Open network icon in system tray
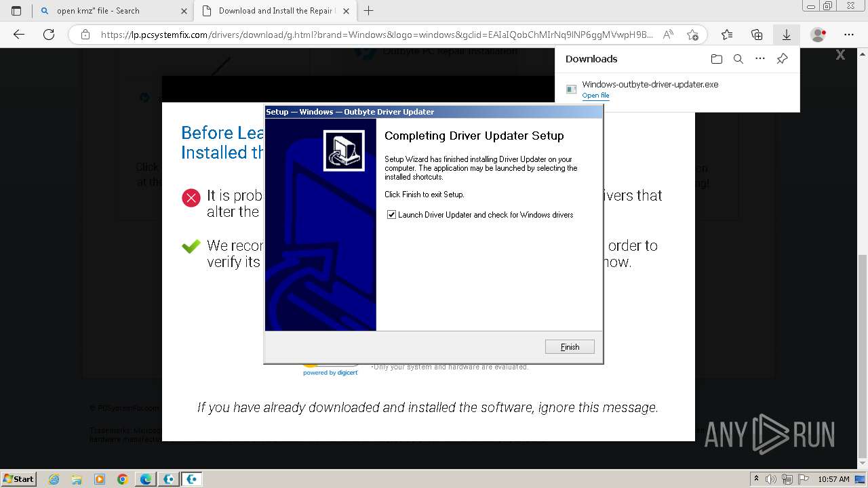The width and height of the screenshot is (868, 488). pos(788,479)
